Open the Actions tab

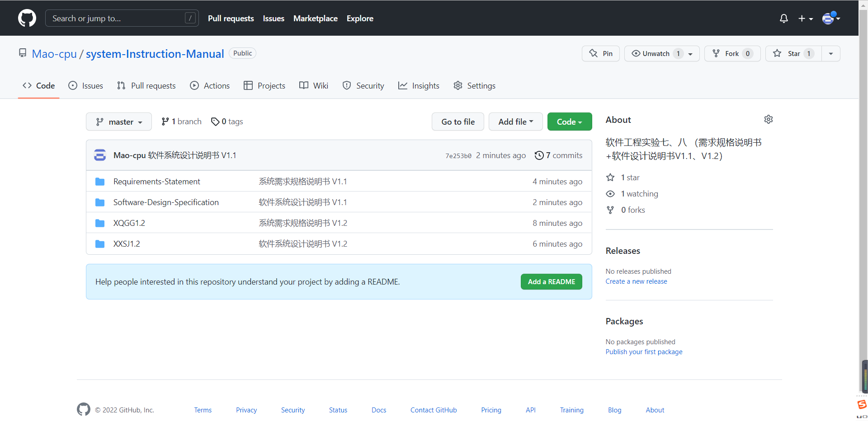click(210, 86)
